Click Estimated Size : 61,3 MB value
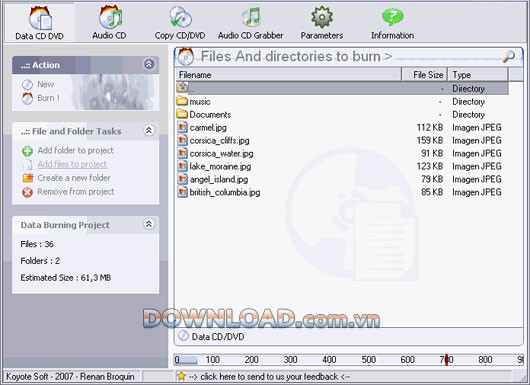The height and width of the screenshot is (385, 530). (66, 278)
